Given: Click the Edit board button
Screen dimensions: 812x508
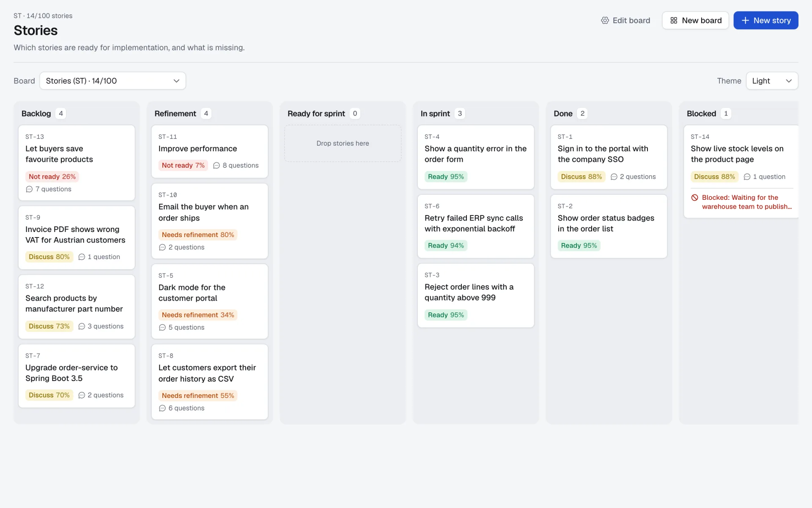Looking at the screenshot, I should coord(625,20).
